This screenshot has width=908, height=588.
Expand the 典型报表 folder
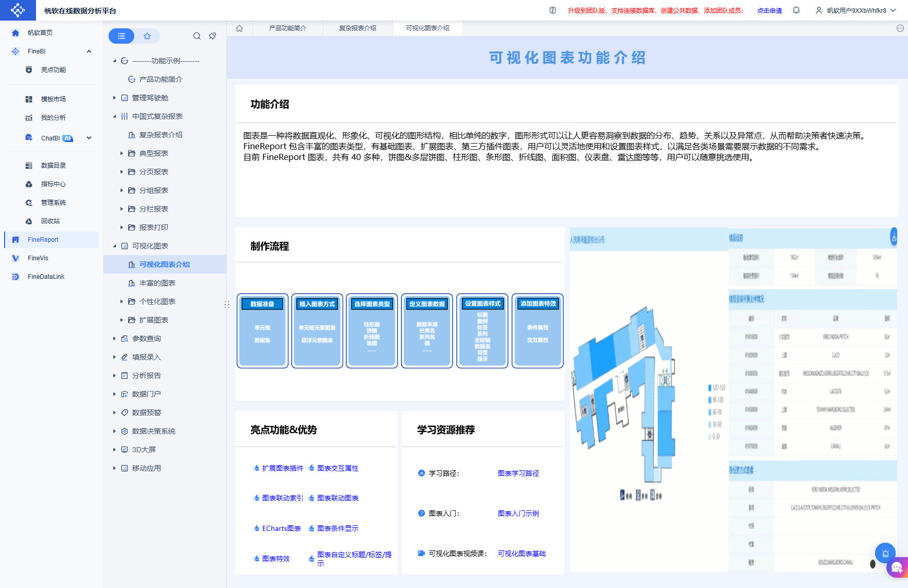(x=121, y=153)
